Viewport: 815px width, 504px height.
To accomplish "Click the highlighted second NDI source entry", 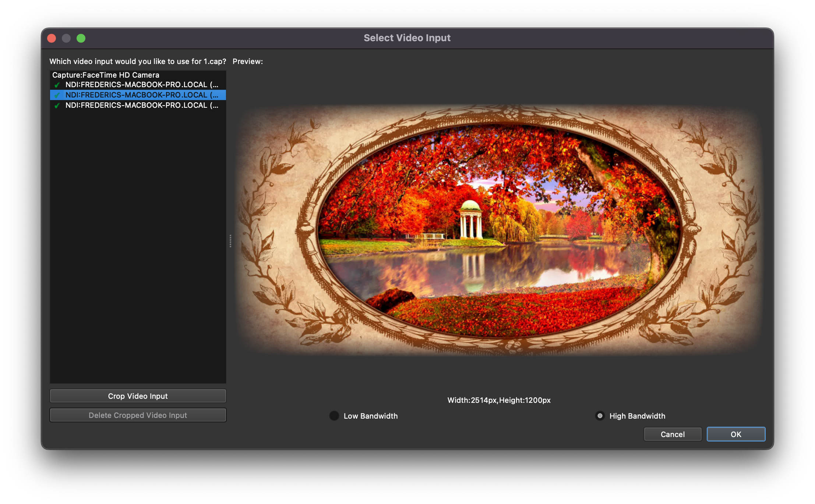I will click(x=142, y=95).
